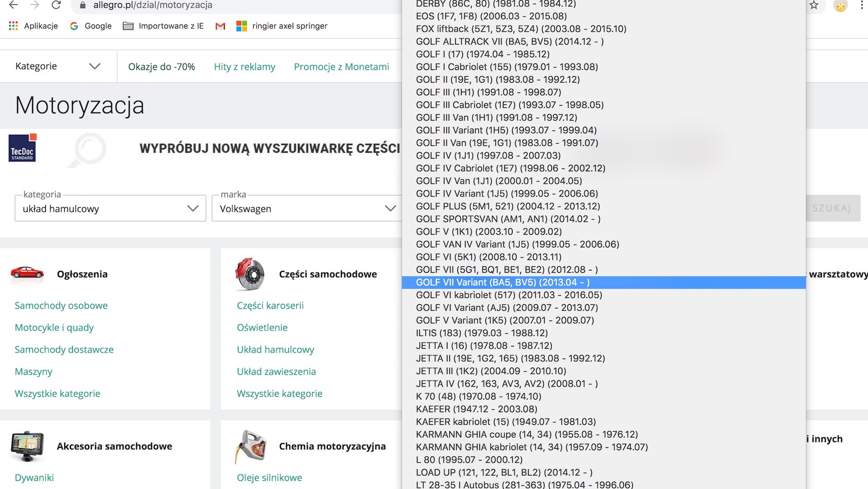
Task: Select EOS (1F7, 1F8) option
Action: [604, 16]
